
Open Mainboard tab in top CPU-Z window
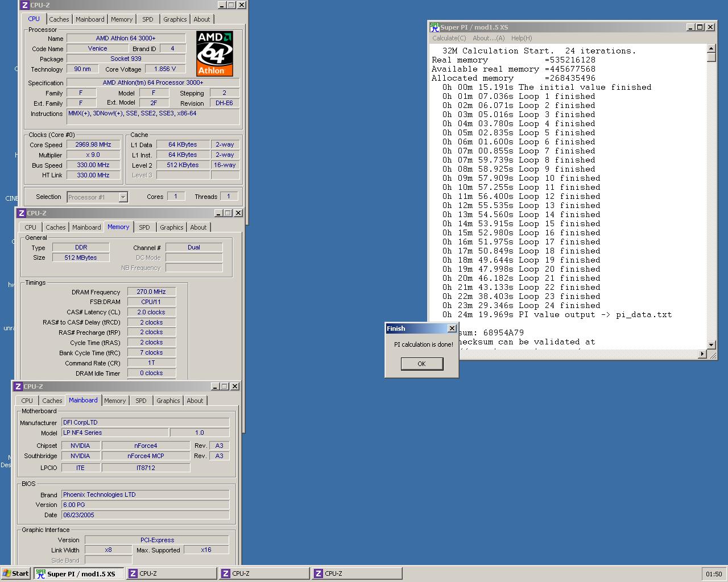click(x=90, y=19)
